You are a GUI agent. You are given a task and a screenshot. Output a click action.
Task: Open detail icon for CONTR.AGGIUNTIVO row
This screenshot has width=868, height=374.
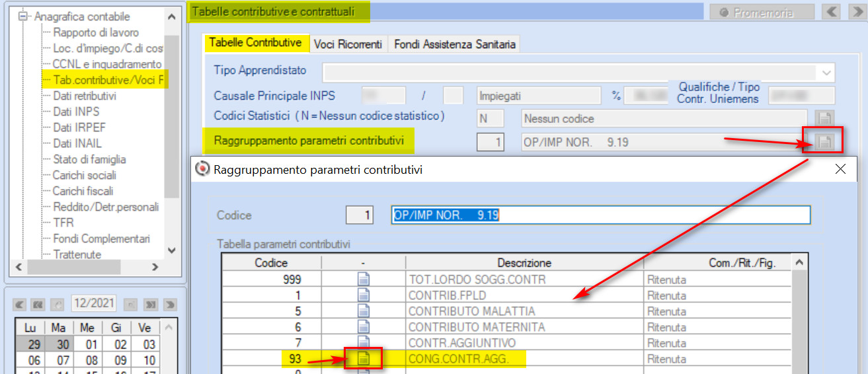364,343
